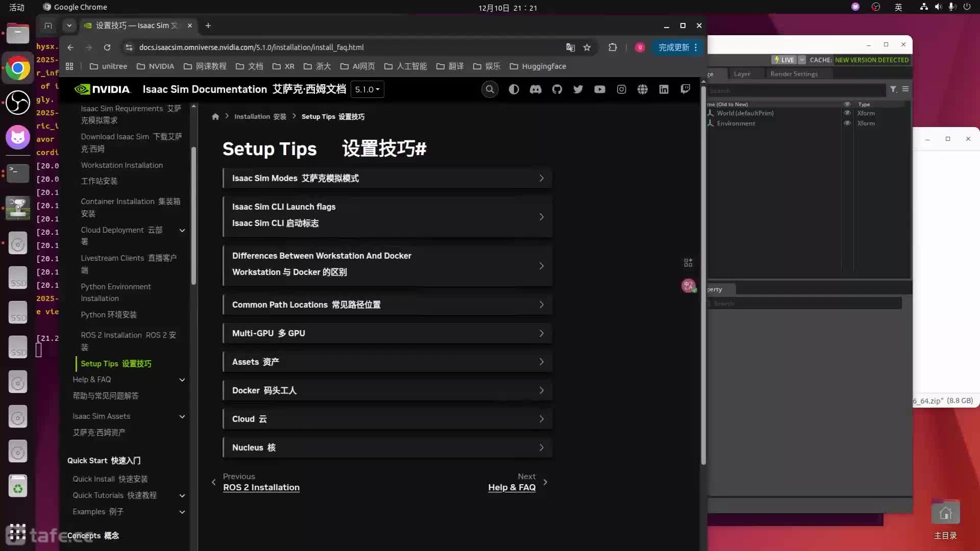
Task: Click the Twitch icon in header
Action: [x=685, y=89]
